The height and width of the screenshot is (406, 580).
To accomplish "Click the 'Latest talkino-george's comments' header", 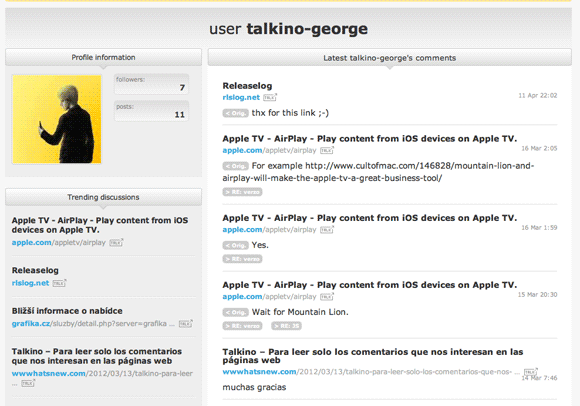I will click(x=390, y=58).
